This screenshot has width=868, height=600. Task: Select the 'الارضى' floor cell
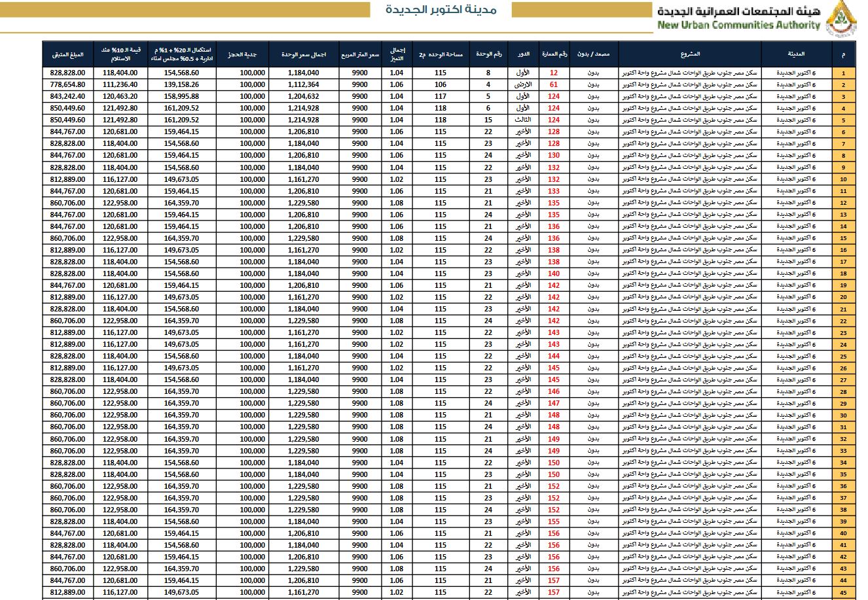tap(523, 85)
